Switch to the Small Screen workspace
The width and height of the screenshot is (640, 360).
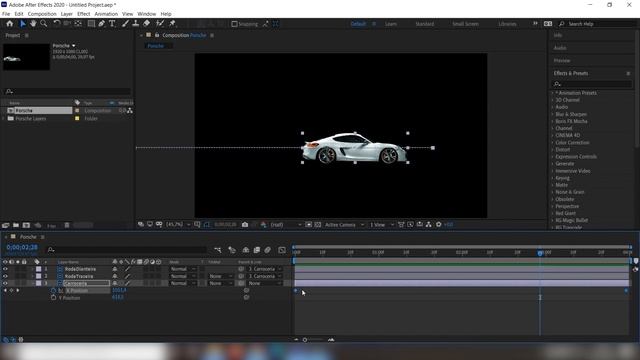[465, 24]
